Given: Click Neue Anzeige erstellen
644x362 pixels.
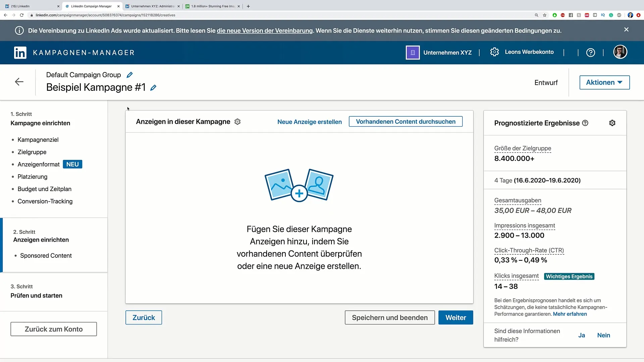Looking at the screenshot, I should [309, 122].
